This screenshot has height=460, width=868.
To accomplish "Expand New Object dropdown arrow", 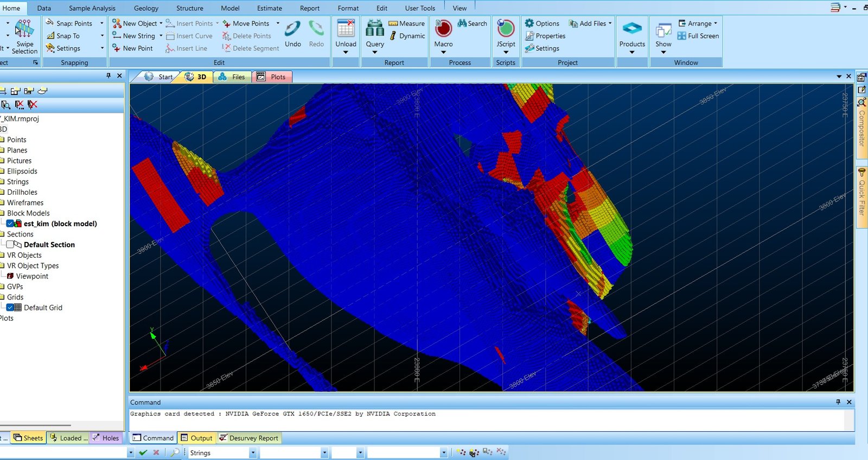I will click(161, 23).
